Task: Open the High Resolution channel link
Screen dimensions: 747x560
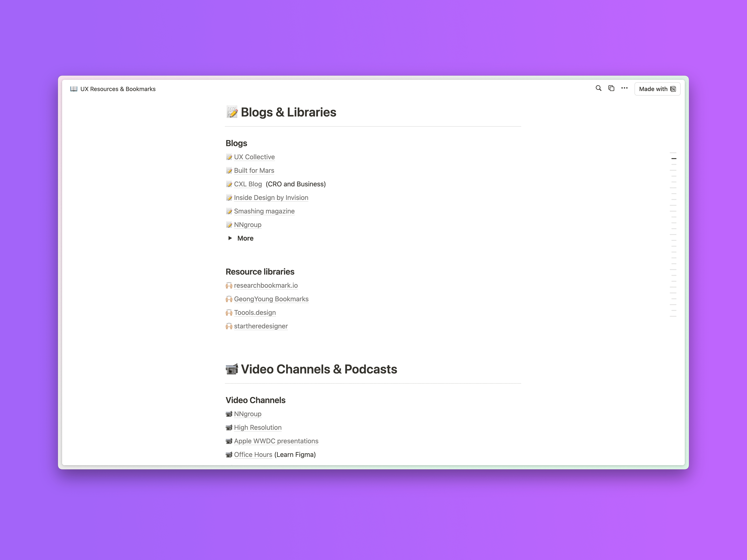Action: [258, 427]
